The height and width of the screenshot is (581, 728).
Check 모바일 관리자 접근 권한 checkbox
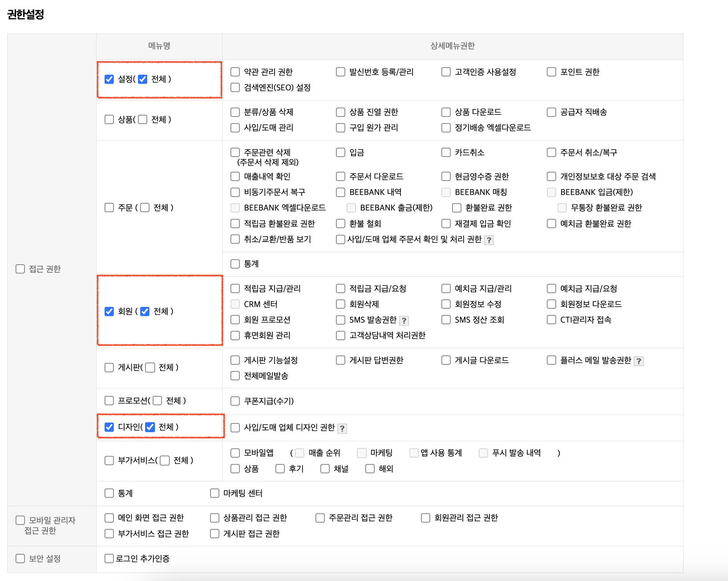tap(20, 520)
